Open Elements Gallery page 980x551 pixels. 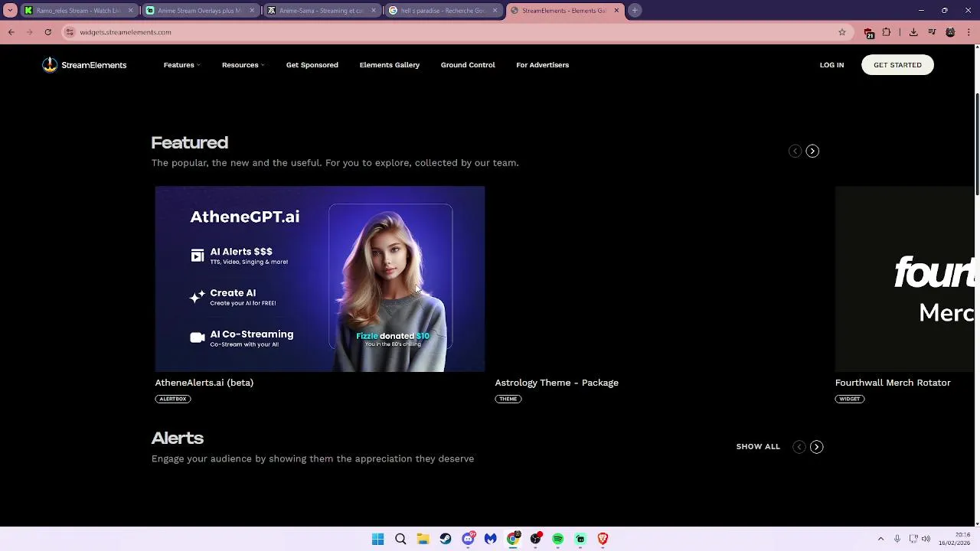(x=389, y=65)
